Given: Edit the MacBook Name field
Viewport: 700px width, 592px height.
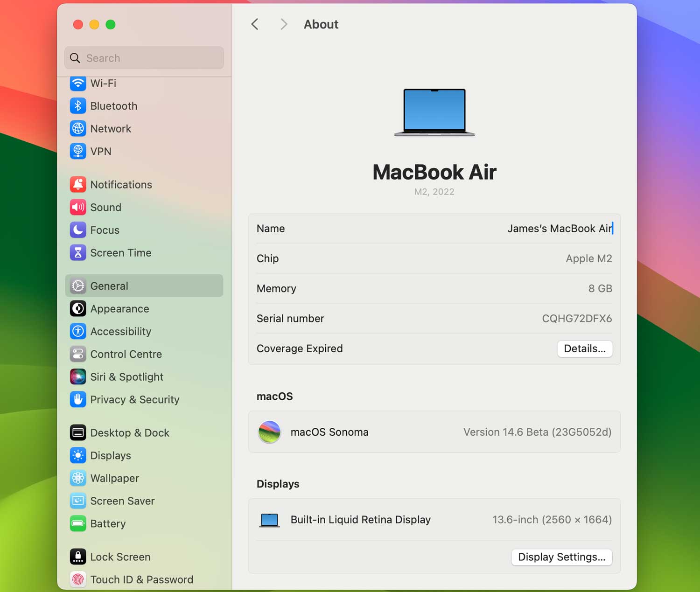Looking at the screenshot, I should pos(560,229).
